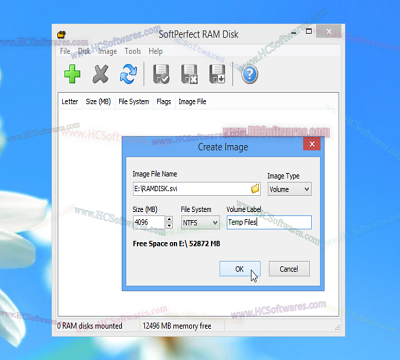
Task: Click the yellow folder browse icon
Action: tap(255, 189)
